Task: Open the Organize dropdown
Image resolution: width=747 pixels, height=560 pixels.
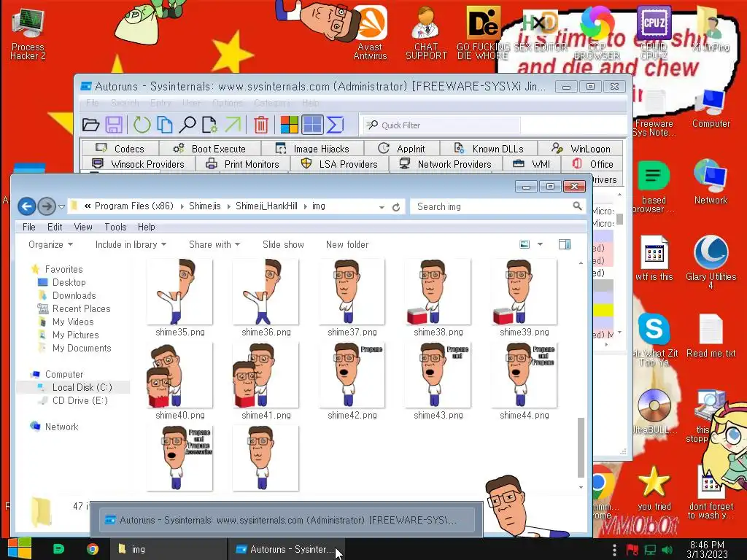Action: [x=50, y=245]
